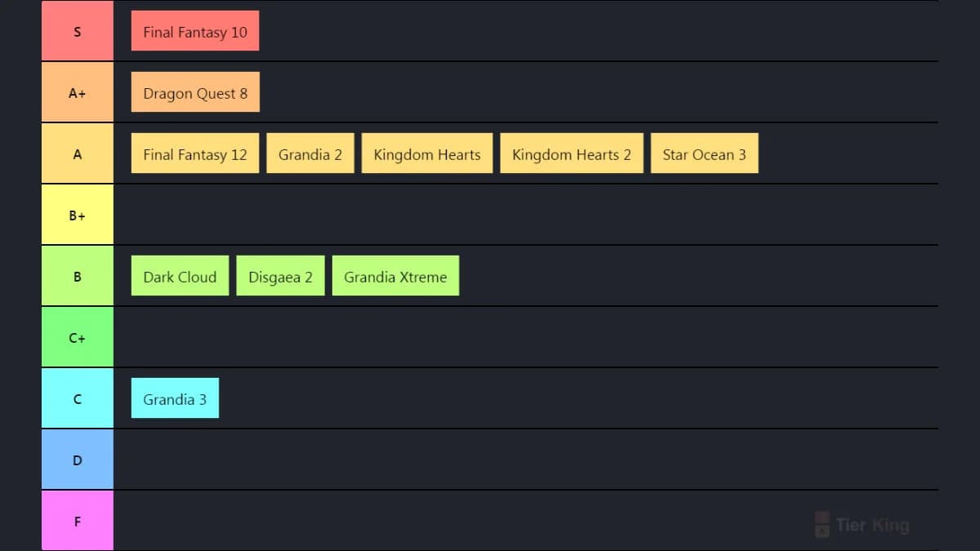
Task: Select the A+ tier label
Action: [78, 92]
